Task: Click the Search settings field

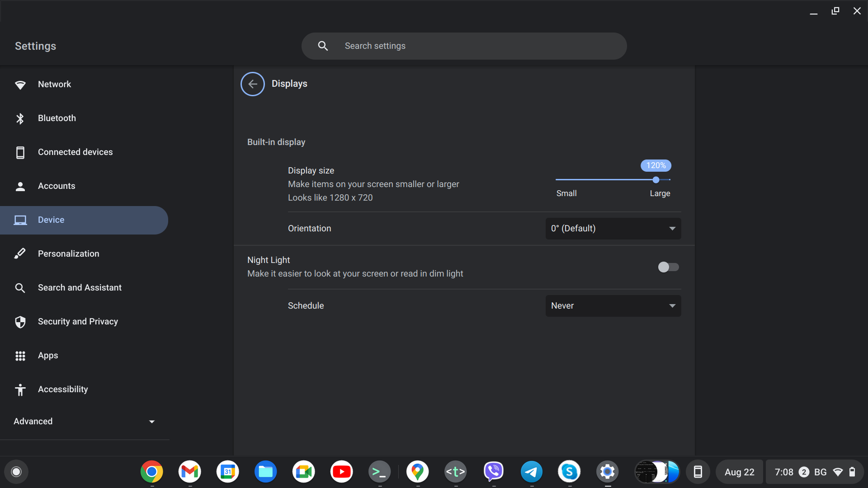Action: click(464, 46)
